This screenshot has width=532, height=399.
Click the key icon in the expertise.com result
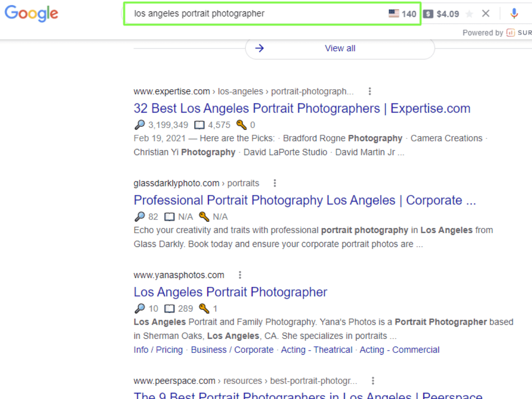pos(241,125)
